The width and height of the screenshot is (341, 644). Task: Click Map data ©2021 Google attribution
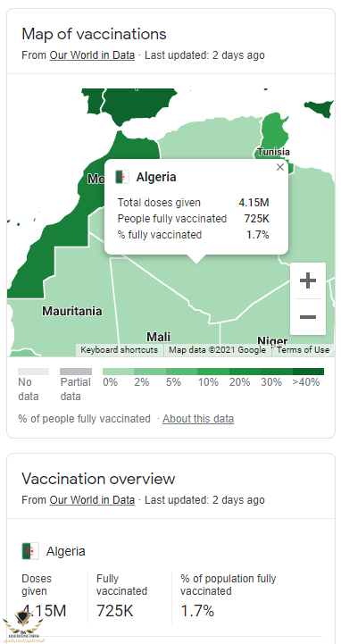tap(217, 350)
